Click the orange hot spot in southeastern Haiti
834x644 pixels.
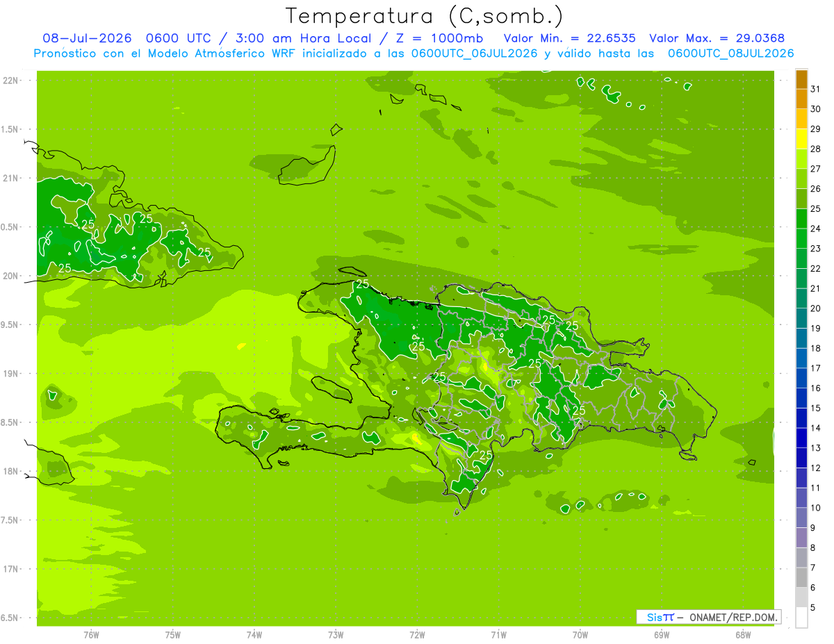click(416, 438)
